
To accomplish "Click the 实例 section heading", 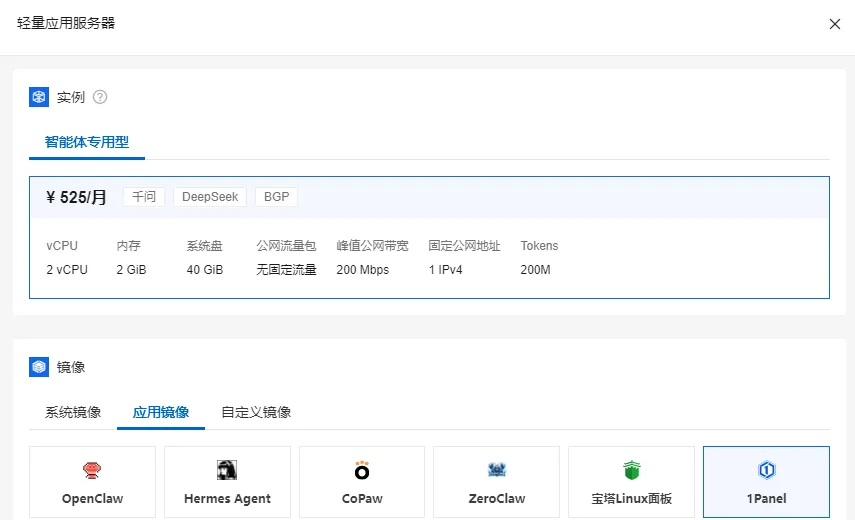I will (x=71, y=98).
